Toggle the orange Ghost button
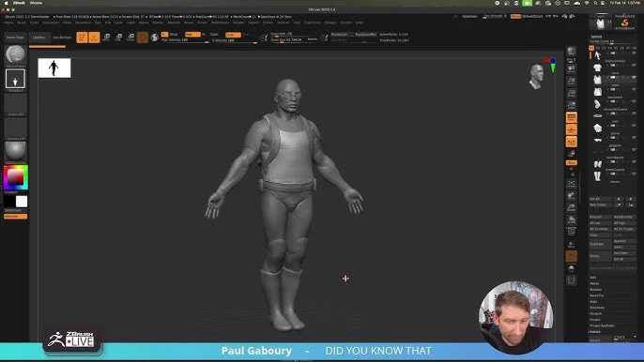644x362 pixels. click(x=572, y=256)
